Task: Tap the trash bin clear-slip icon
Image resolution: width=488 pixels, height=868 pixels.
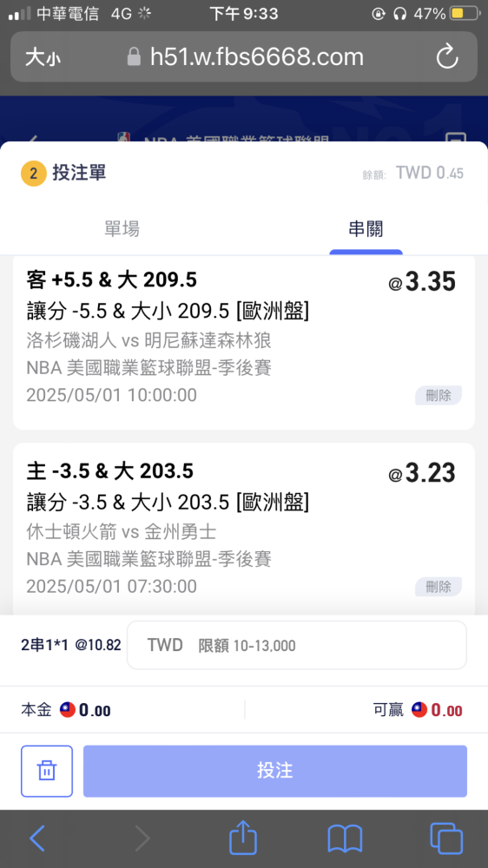Action: [x=47, y=771]
